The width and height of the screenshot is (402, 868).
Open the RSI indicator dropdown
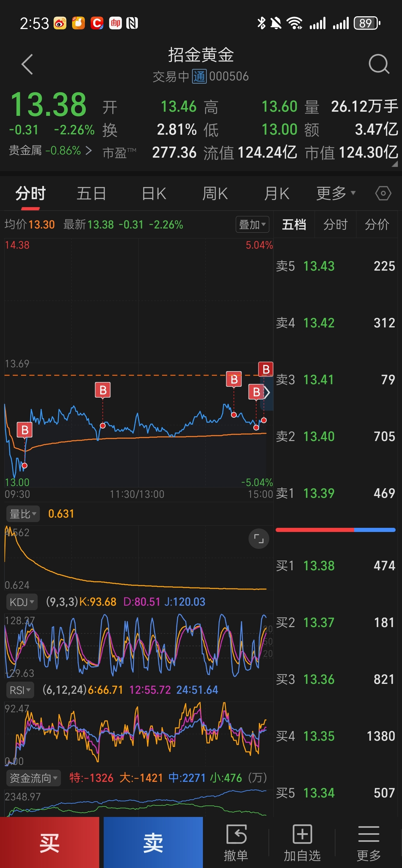tap(20, 690)
